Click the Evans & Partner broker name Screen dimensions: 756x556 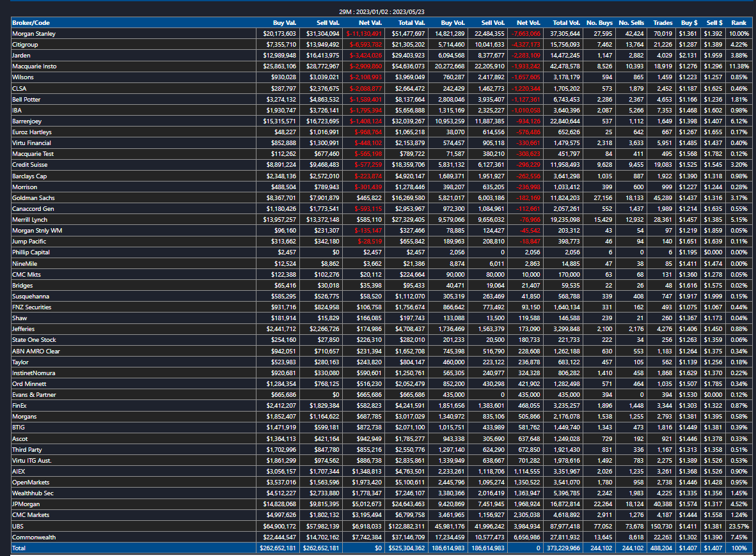[x=34, y=394]
